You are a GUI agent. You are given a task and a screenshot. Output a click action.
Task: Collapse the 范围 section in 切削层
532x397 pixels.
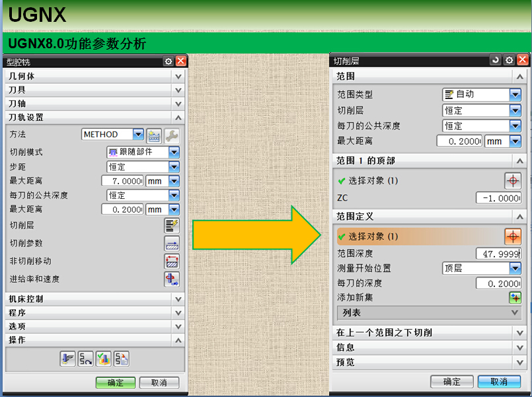pyautogui.click(x=520, y=77)
